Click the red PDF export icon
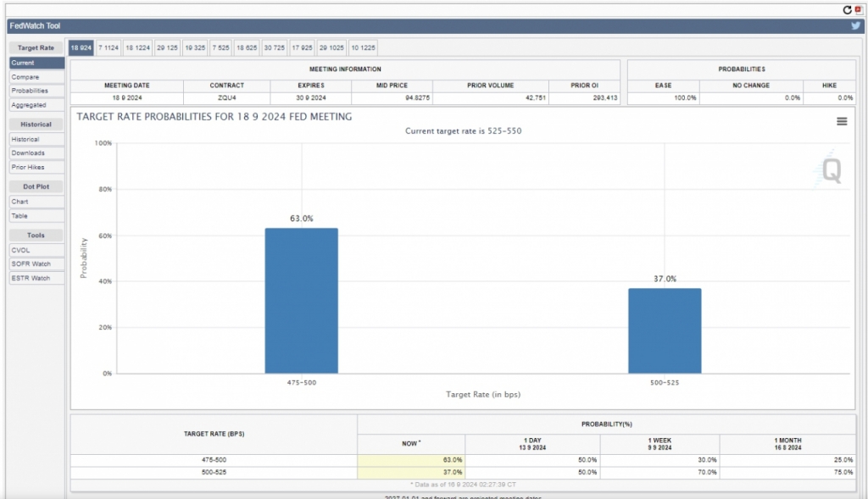Image resolution: width=868 pixels, height=499 pixels. (x=858, y=10)
